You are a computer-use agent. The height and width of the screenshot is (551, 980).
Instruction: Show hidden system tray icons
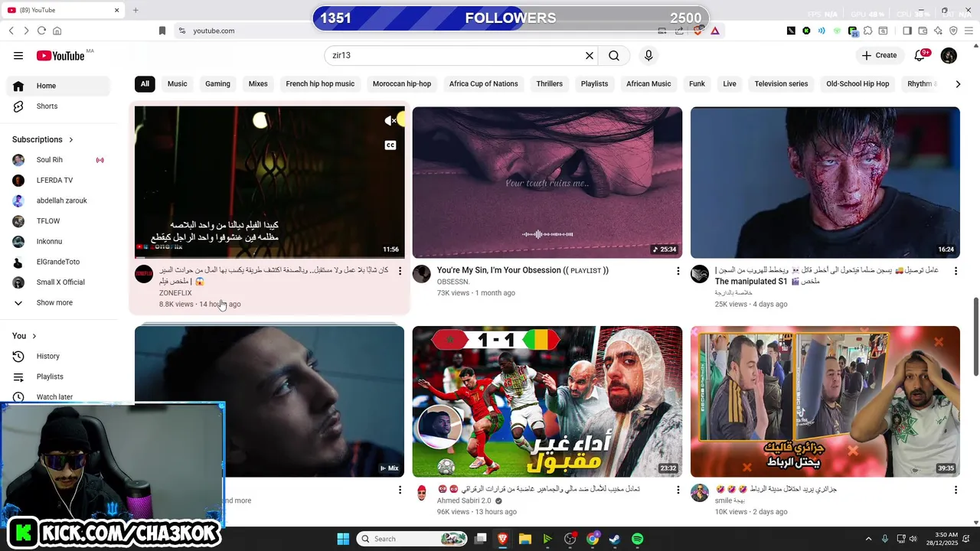tap(868, 539)
